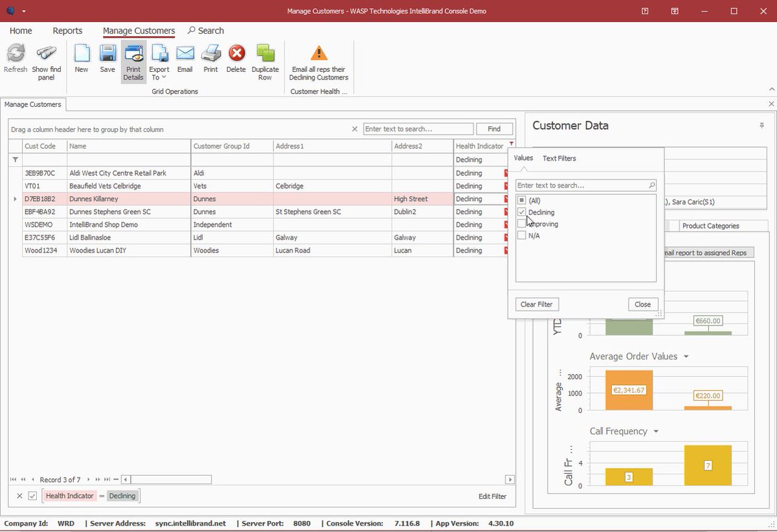Screen dimensions: 777x532
Task: Click the grid horizontal scrollbar thumb
Action: (x=171, y=480)
